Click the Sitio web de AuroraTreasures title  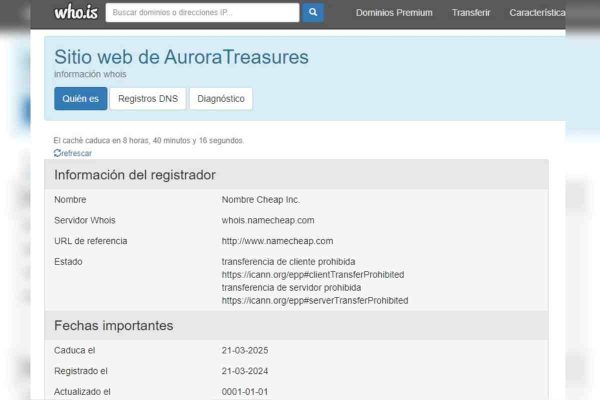pos(181,57)
